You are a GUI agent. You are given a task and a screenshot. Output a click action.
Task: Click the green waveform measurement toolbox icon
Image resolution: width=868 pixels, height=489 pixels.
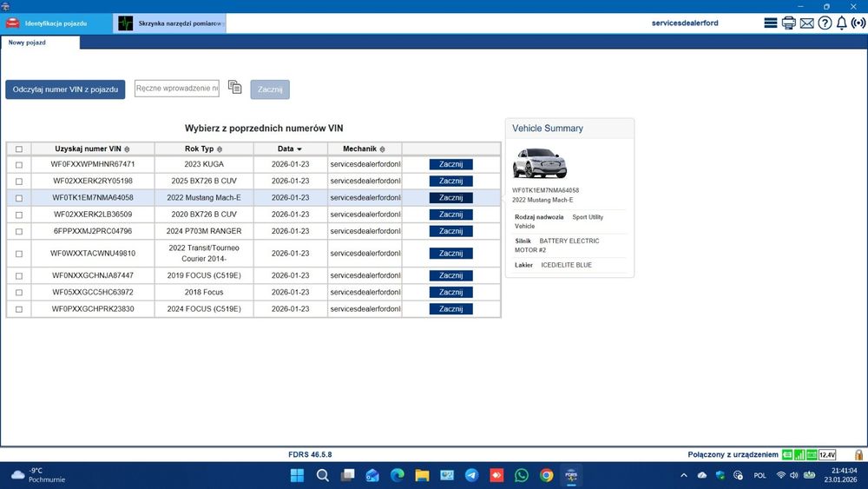[126, 23]
